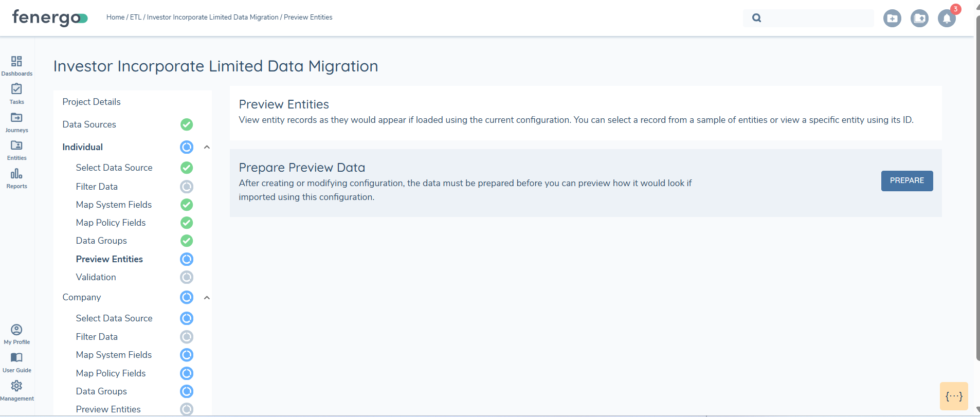Click Data Sources completed status checkmark

pos(187,124)
